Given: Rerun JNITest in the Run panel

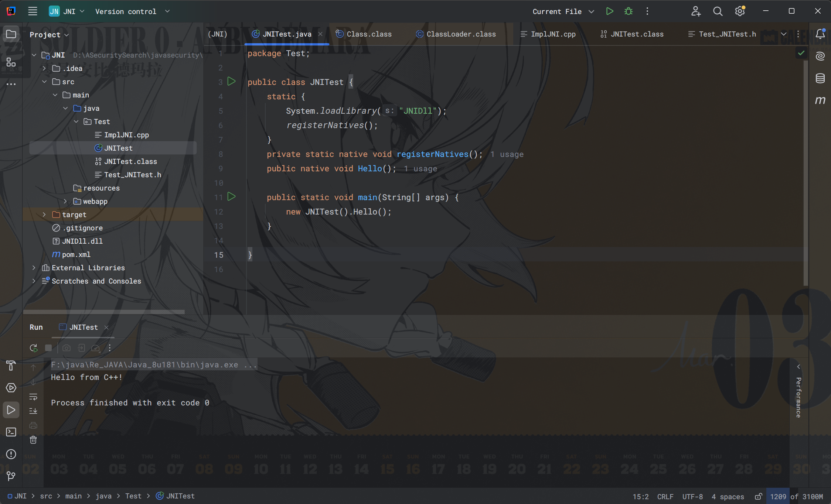Looking at the screenshot, I should point(34,348).
